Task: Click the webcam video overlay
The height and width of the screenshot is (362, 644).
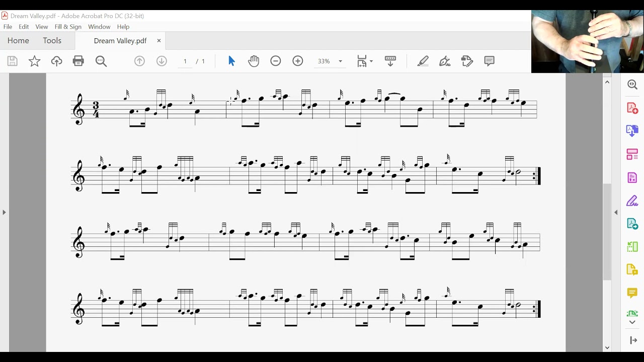Action: (x=588, y=42)
